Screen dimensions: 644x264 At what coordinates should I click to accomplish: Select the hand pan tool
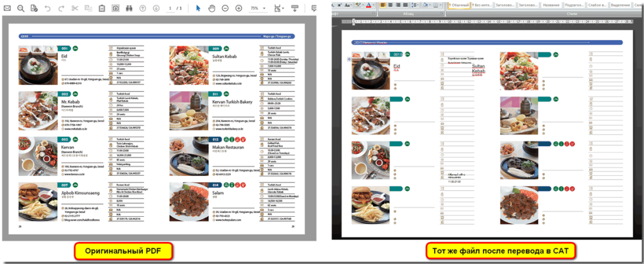pyautogui.click(x=211, y=8)
